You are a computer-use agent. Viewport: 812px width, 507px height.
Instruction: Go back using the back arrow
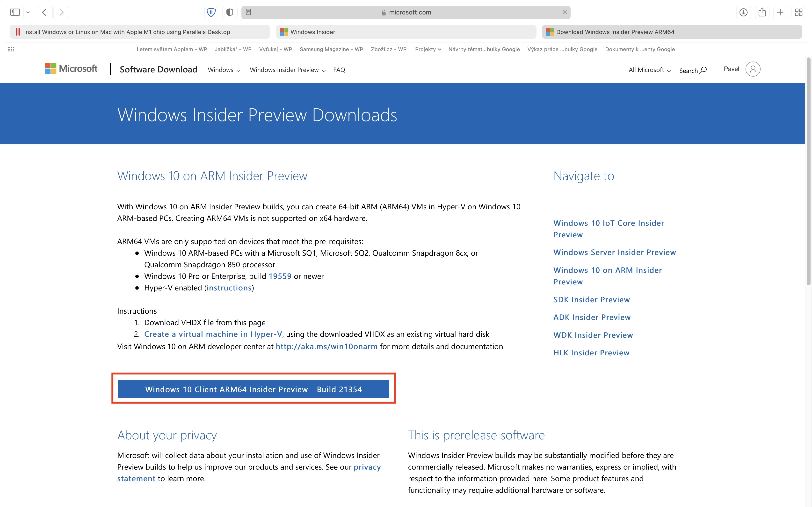(x=44, y=12)
